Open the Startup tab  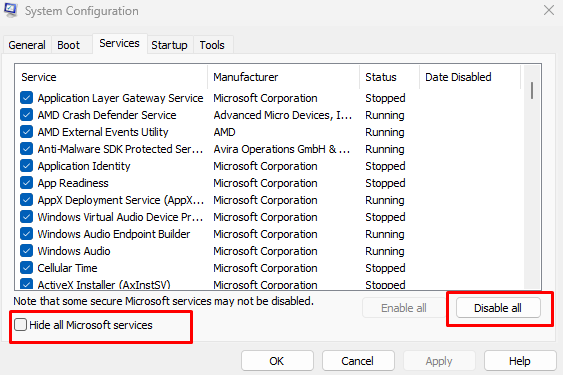[169, 45]
